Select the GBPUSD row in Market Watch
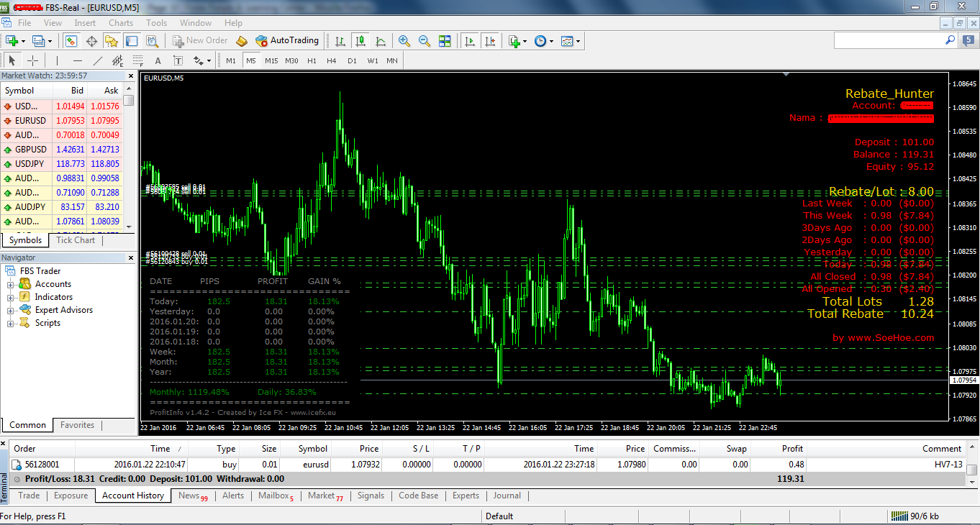The width and height of the screenshot is (980, 525). tap(61, 150)
